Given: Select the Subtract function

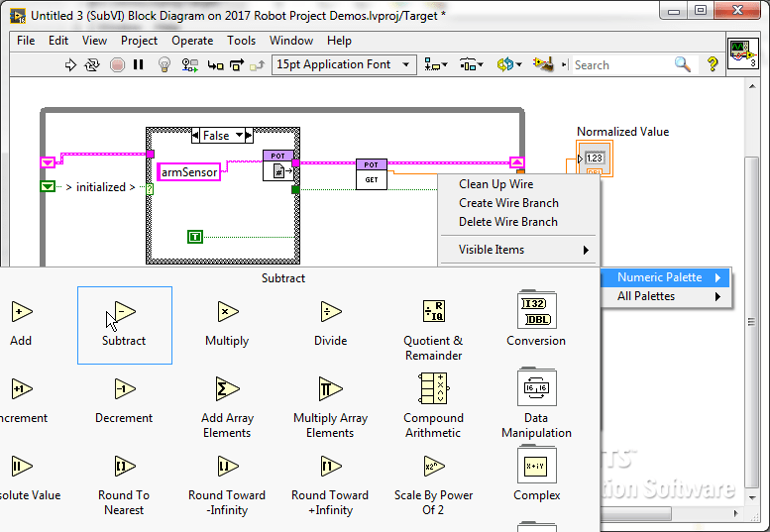Looking at the screenshot, I should [x=125, y=325].
